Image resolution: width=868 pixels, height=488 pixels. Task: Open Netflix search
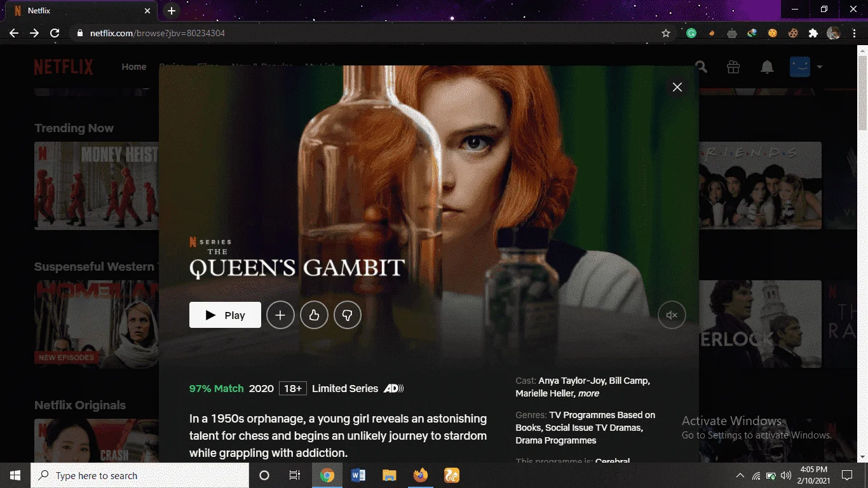(x=701, y=67)
